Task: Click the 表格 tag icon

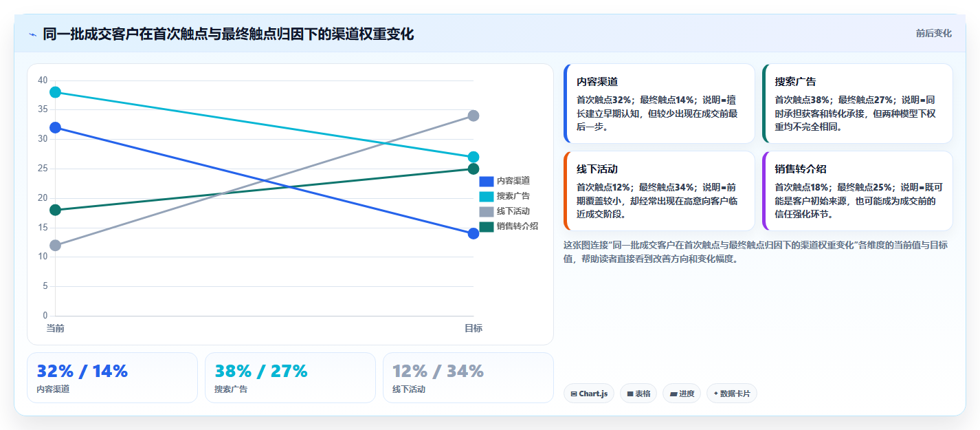Action: pyautogui.click(x=630, y=394)
